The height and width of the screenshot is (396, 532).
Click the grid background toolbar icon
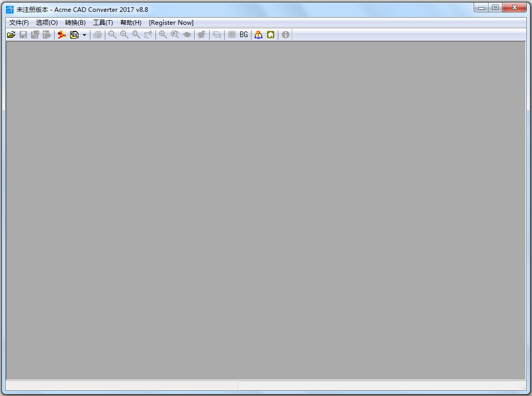click(231, 35)
